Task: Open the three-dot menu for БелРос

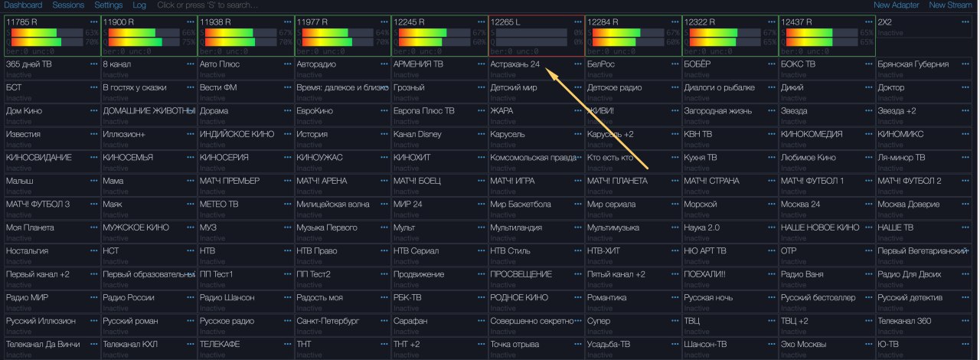Action: pyautogui.click(x=675, y=64)
